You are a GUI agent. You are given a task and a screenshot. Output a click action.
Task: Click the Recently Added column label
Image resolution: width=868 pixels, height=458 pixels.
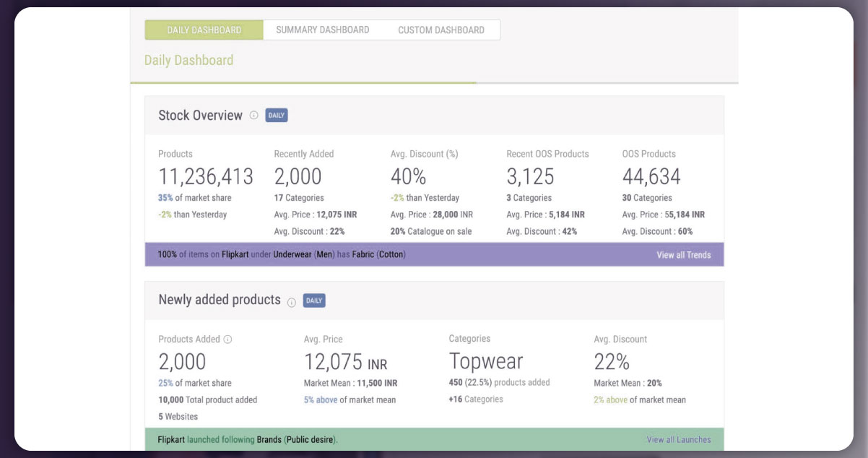304,154
